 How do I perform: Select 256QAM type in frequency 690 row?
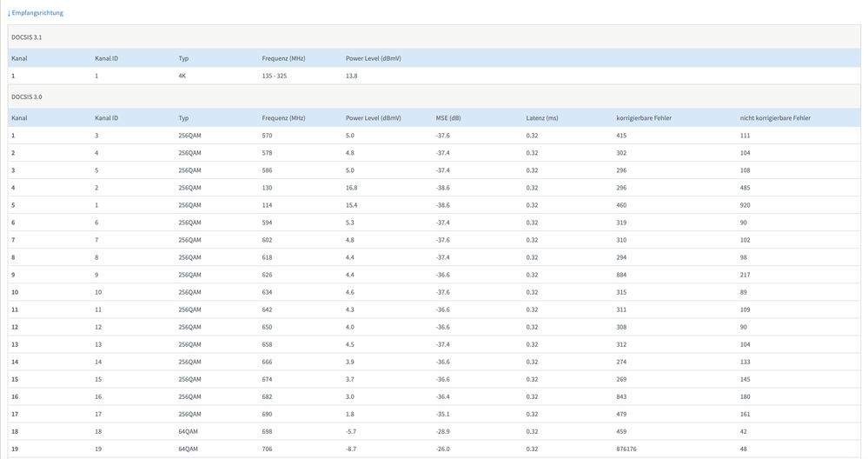pyautogui.click(x=190, y=414)
